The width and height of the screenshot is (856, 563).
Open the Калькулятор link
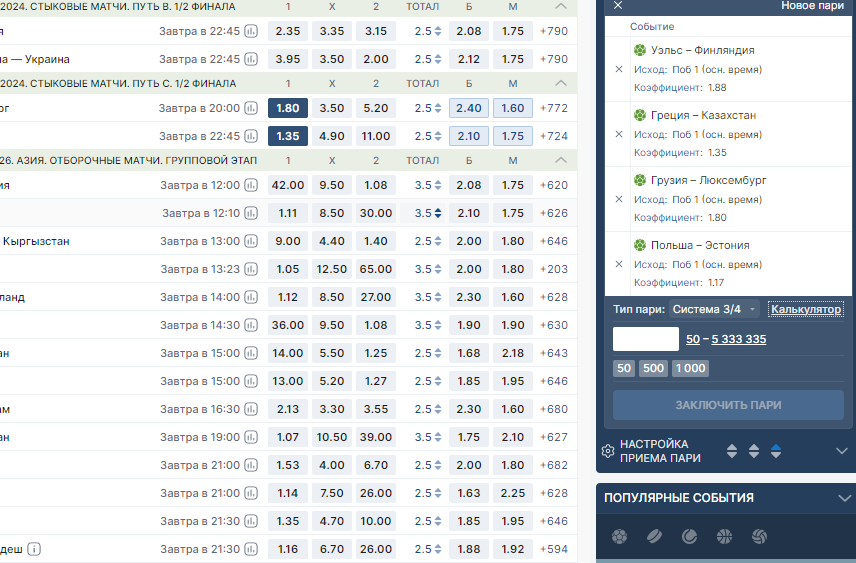[806, 309]
